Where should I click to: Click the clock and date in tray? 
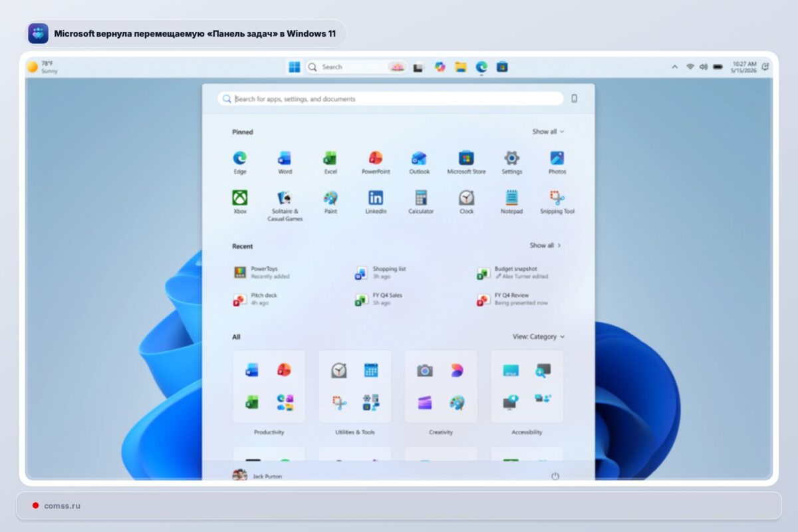743,66
